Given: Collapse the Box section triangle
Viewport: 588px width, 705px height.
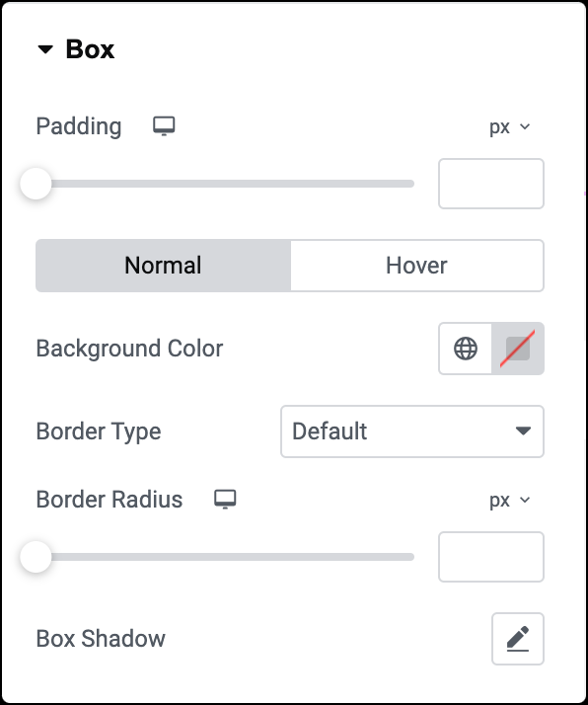Looking at the screenshot, I should [x=45, y=49].
